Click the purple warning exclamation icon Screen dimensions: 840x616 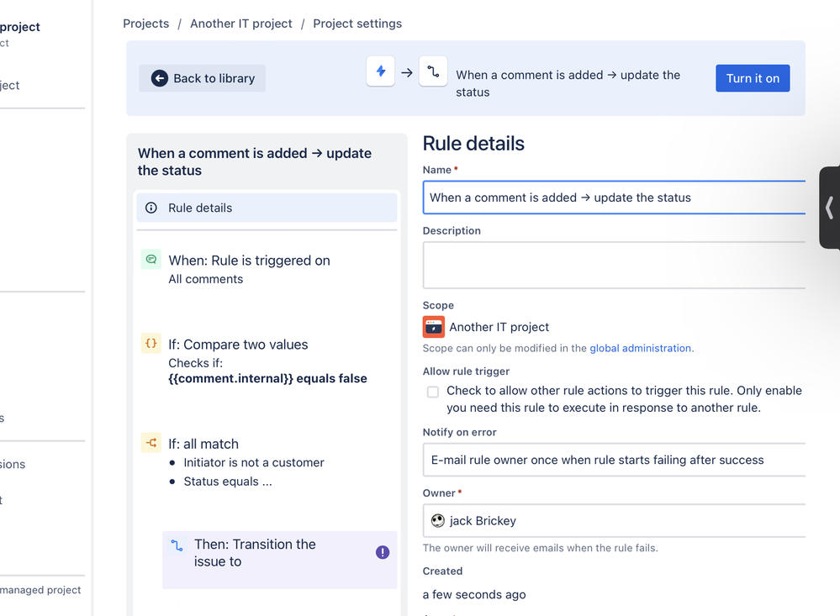click(x=383, y=552)
